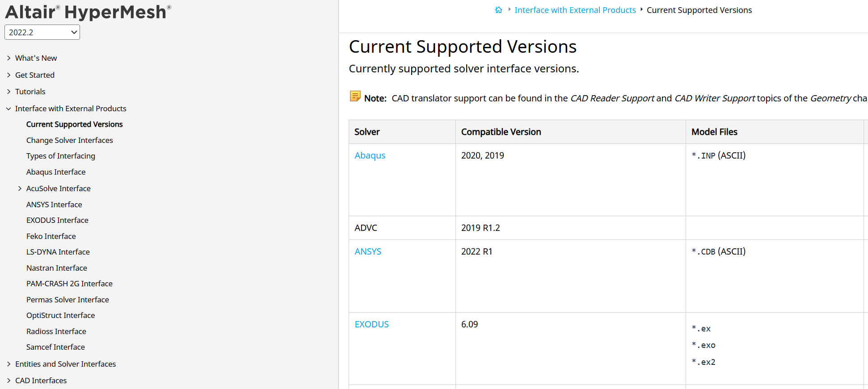Click the Model Files column header
Screen dimensions: 868x389
pyautogui.click(x=775, y=132)
